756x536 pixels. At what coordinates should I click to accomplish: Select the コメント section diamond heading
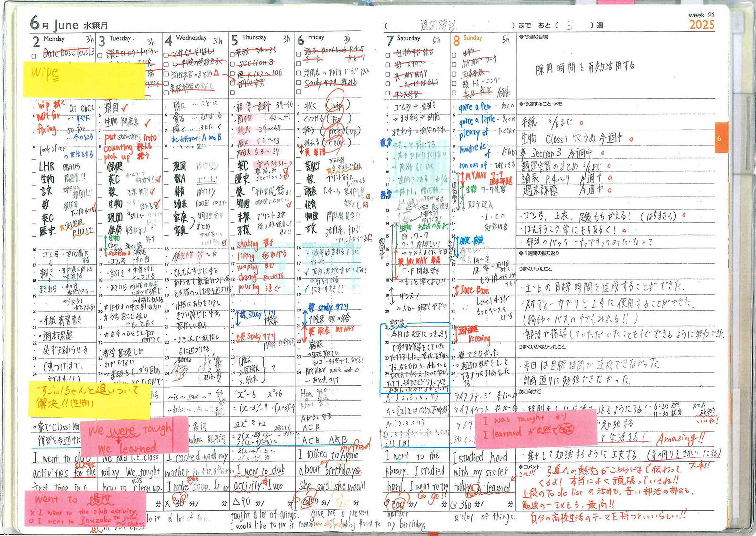(x=529, y=466)
